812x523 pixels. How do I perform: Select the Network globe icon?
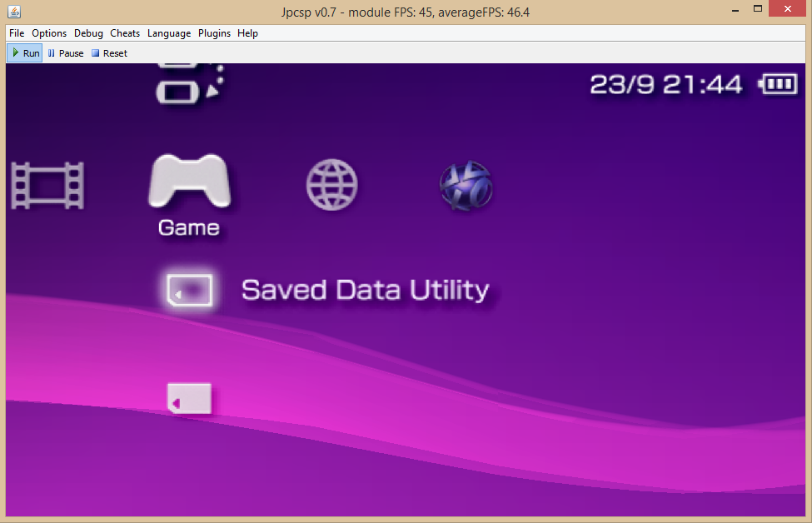click(x=332, y=184)
